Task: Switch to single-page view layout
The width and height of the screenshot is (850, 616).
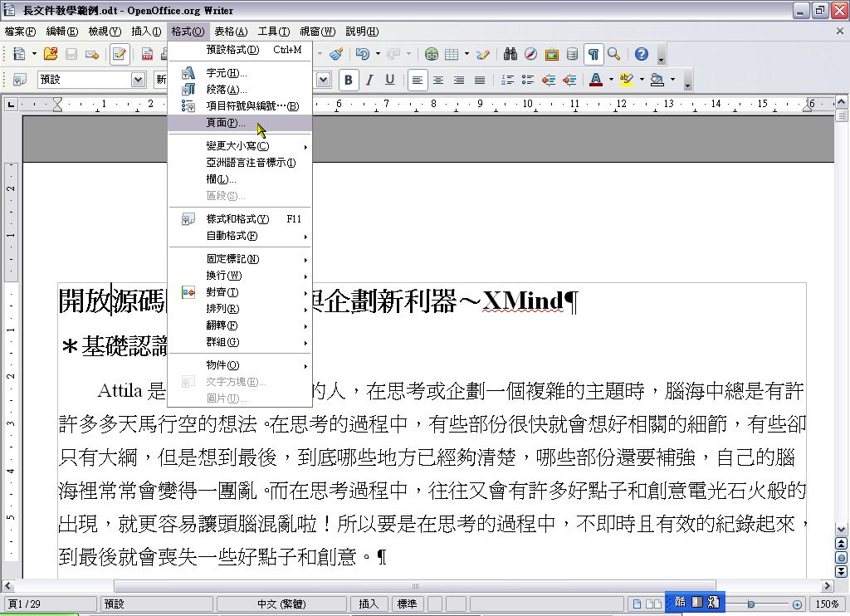Action: (x=637, y=604)
